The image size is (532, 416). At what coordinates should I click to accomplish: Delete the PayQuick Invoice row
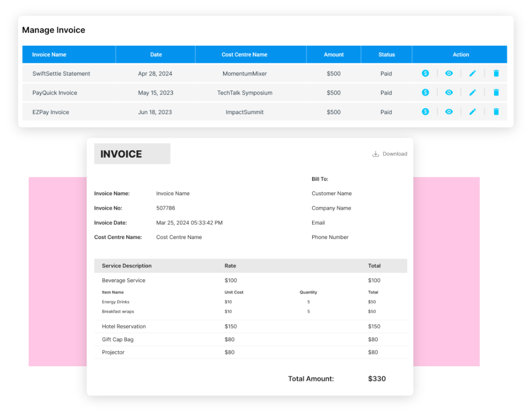496,92
